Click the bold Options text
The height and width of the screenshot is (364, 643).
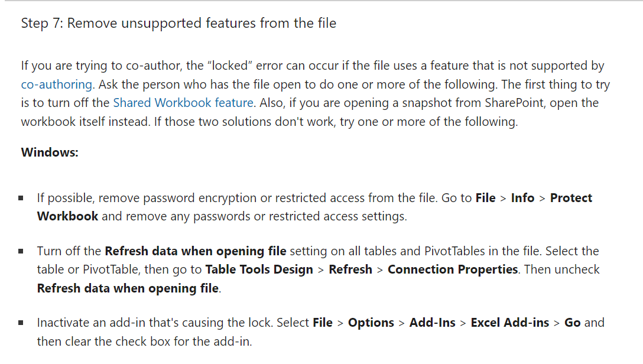(x=371, y=323)
